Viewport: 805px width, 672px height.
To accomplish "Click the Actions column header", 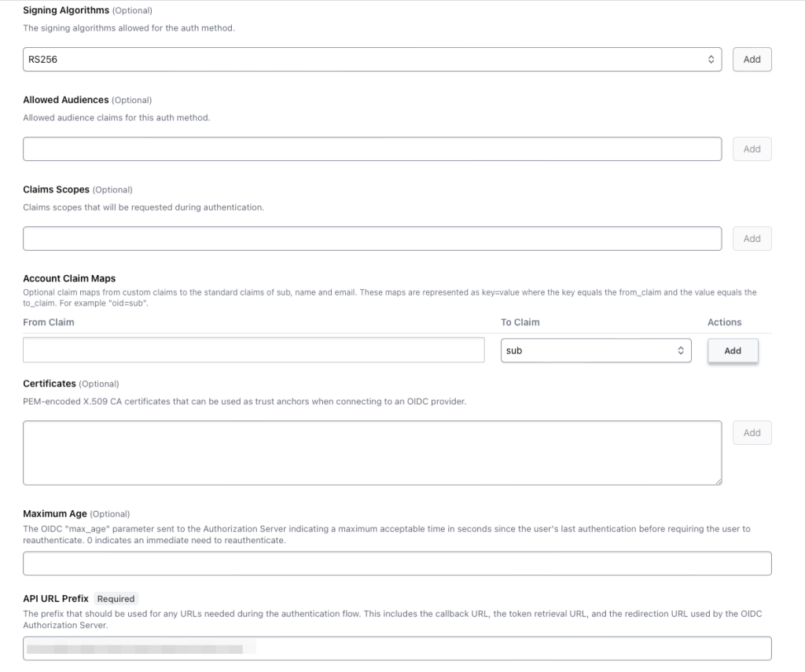I will pos(724,322).
